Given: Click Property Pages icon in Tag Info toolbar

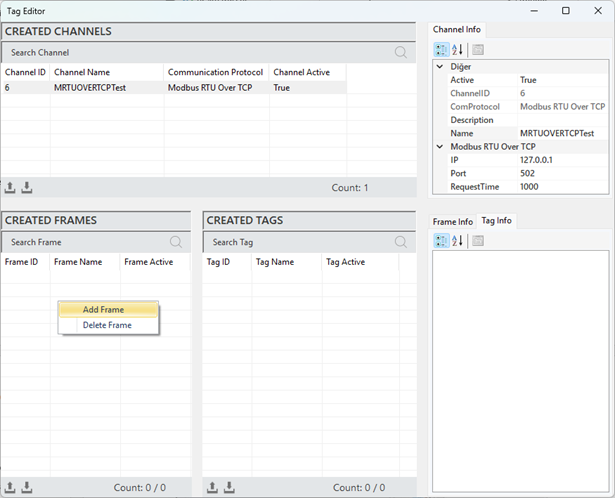Looking at the screenshot, I should (x=478, y=241).
